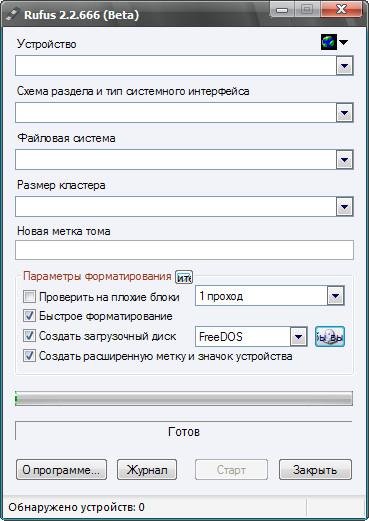
Task: Uncheck 'Создать загрузочный диск' checkbox
Action: (29, 336)
